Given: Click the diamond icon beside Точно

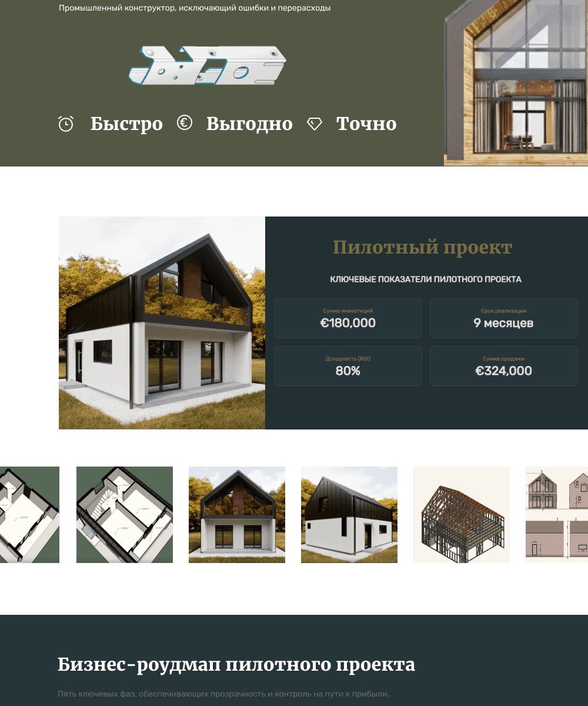Looking at the screenshot, I should click(315, 124).
